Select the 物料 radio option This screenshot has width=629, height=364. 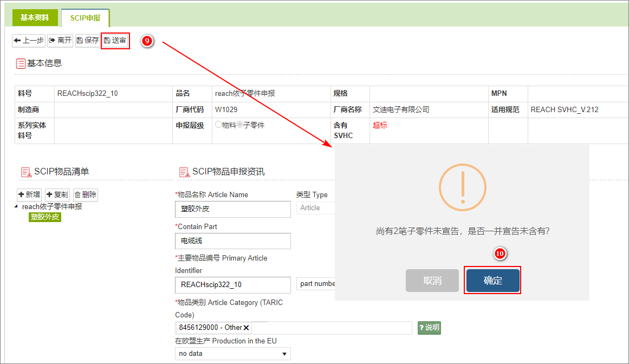point(219,125)
